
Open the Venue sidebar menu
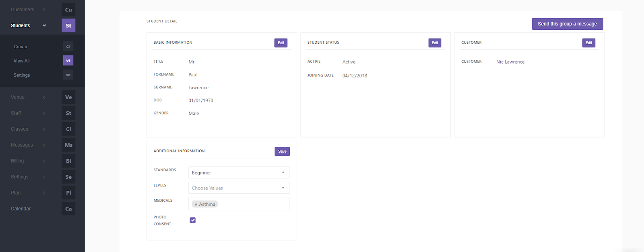click(18, 97)
